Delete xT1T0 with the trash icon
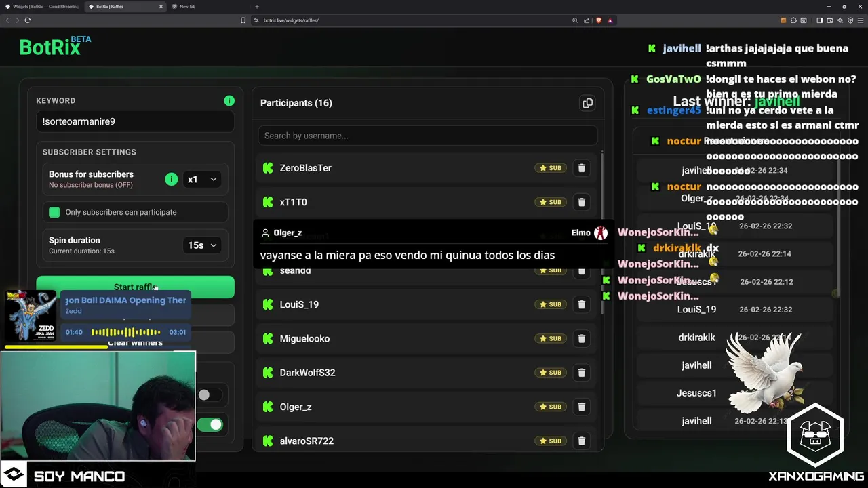This screenshot has height=488, width=868. (x=581, y=202)
